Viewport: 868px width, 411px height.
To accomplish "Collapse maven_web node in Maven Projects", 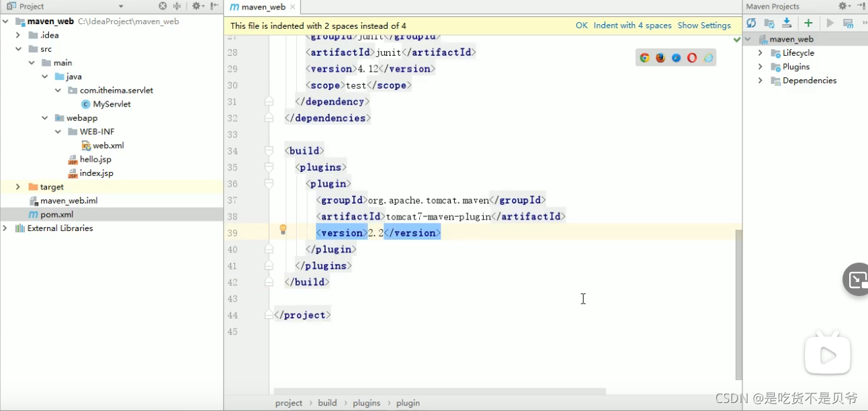I will 748,39.
